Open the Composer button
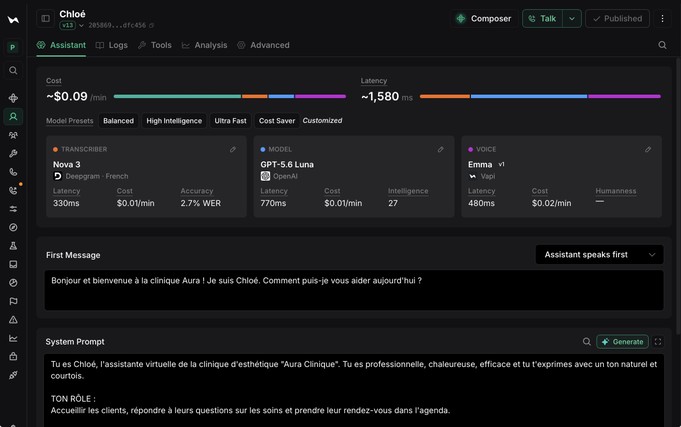This screenshot has width=681, height=427. (x=483, y=19)
